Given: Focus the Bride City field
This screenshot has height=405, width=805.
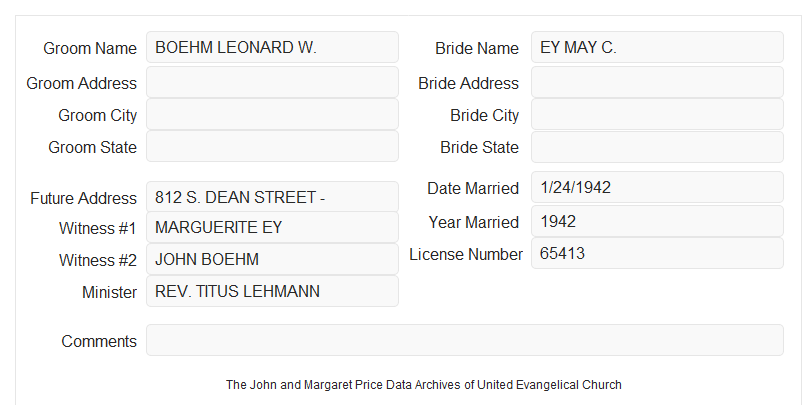Looking at the screenshot, I should point(657,114).
